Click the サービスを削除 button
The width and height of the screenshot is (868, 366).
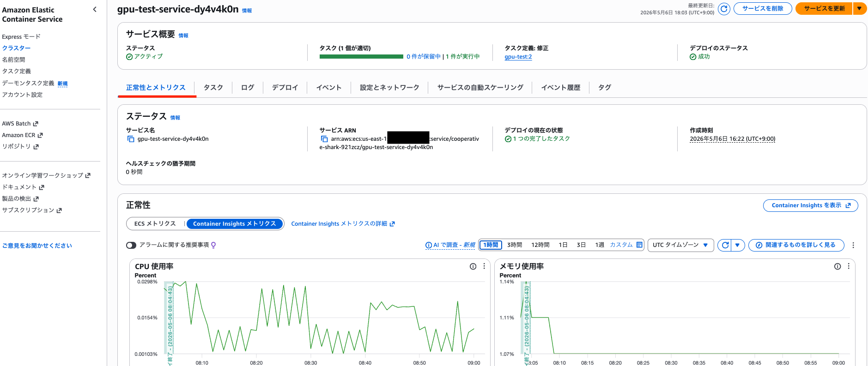click(x=763, y=8)
